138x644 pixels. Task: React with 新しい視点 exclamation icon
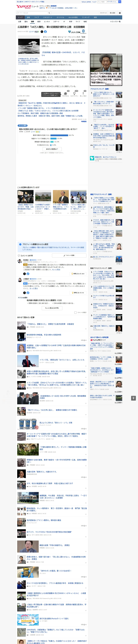(x=83, y=94)
